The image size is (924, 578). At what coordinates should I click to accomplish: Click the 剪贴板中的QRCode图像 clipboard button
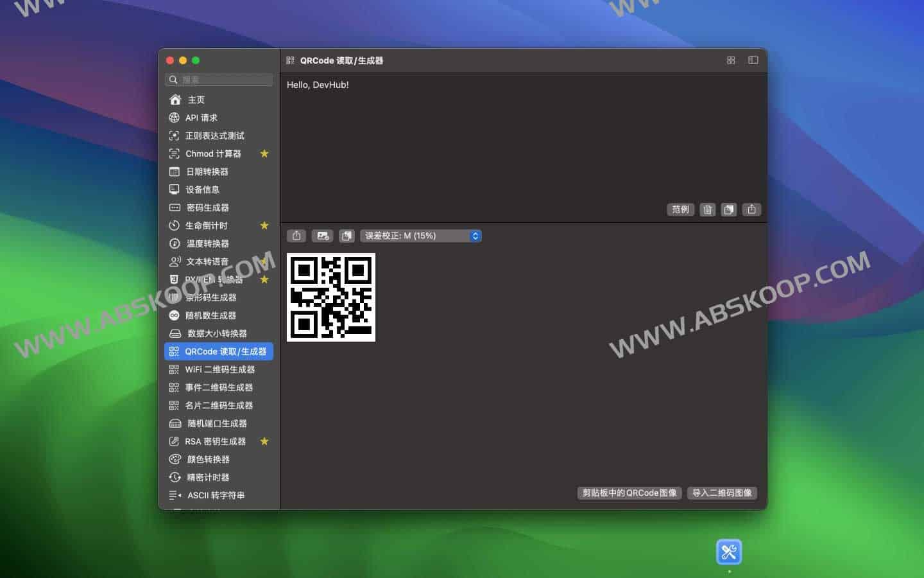pyautogui.click(x=629, y=493)
